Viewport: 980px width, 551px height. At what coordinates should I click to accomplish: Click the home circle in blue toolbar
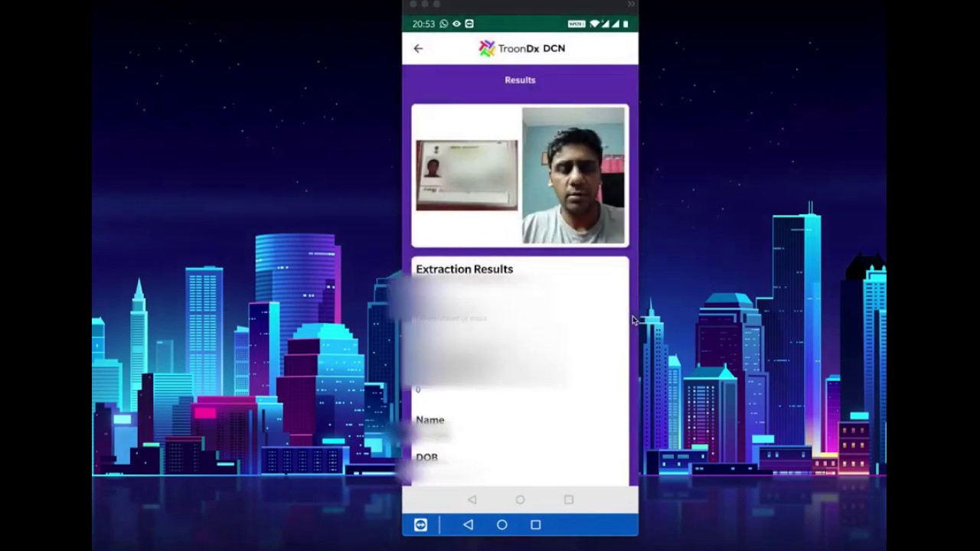point(501,525)
